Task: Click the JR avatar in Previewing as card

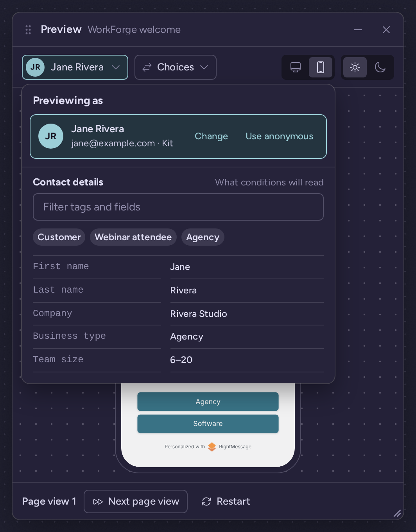Action: click(x=51, y=136)
